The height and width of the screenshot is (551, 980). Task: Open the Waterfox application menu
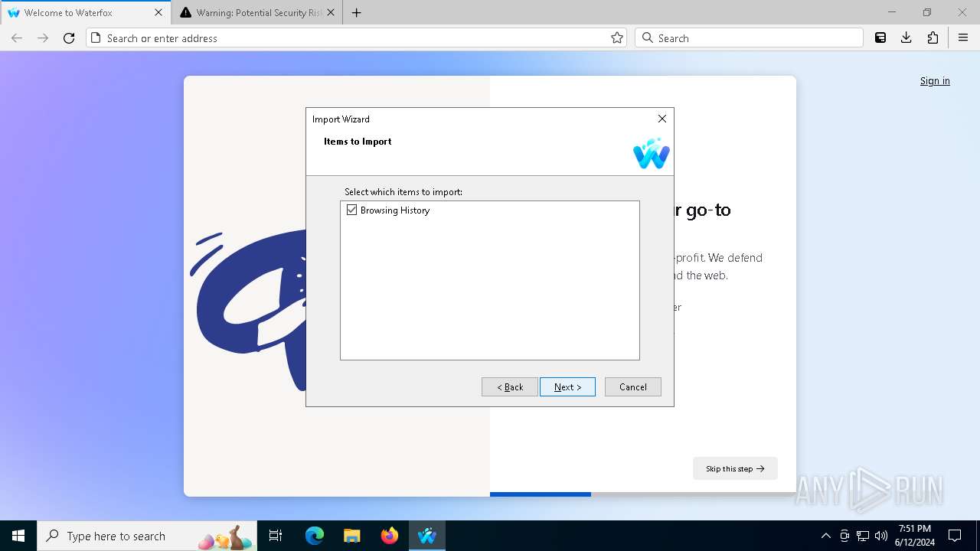[963, 38]
